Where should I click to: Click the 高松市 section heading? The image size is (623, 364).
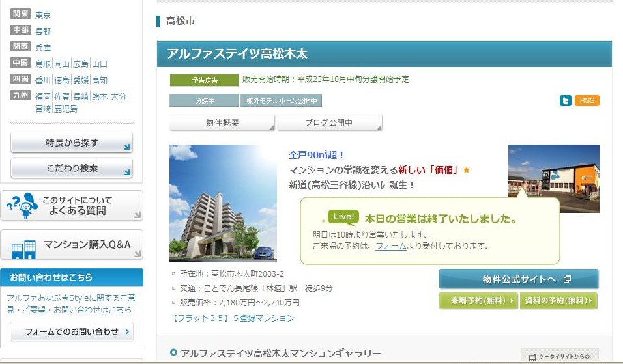(x=181, y=21)
